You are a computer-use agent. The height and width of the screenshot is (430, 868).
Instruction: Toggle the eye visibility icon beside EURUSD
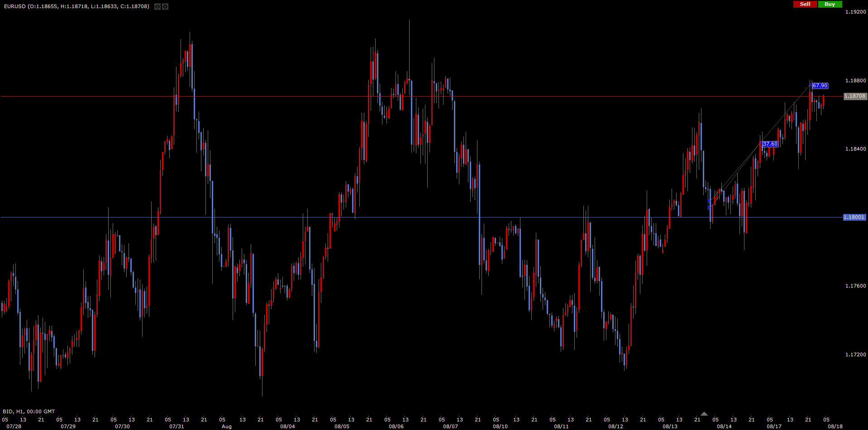coord(157,7)
